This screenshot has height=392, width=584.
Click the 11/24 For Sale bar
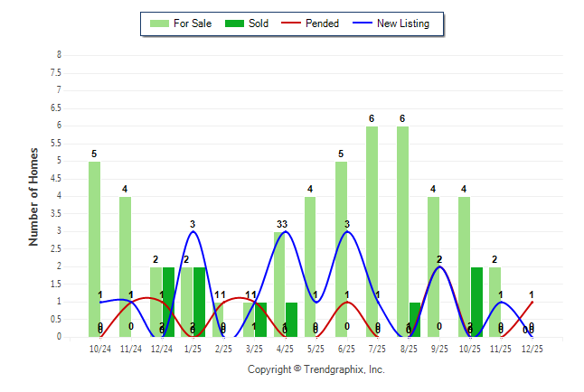point(125,266)
